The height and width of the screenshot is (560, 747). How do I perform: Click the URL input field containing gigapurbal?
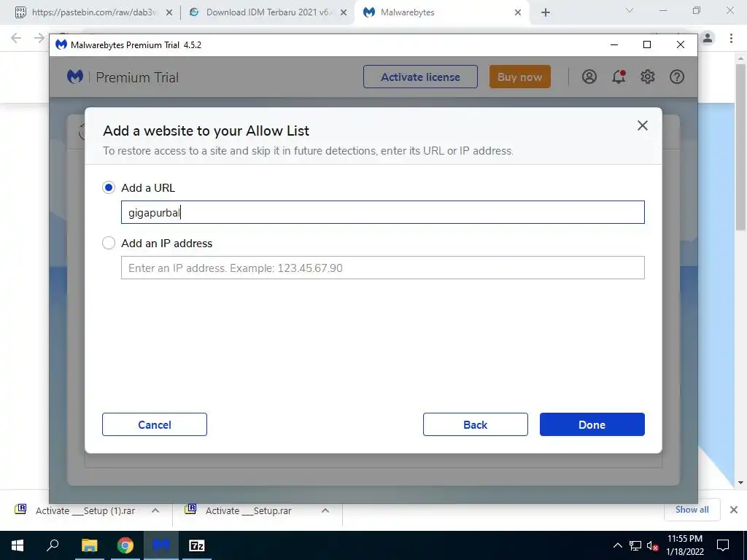tap(382, 212)
